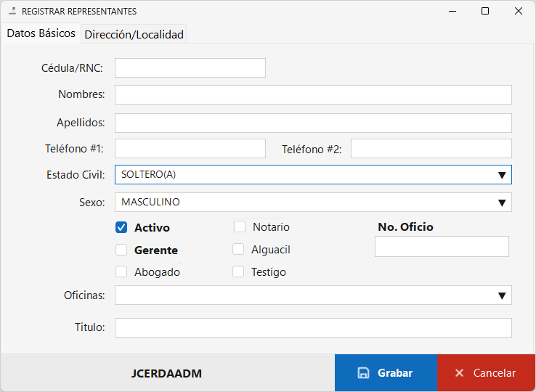The height and width of the screenshot is (392, 536).
Task: Focus the Teléfono #1 field
Action: (x=190, y=148)
